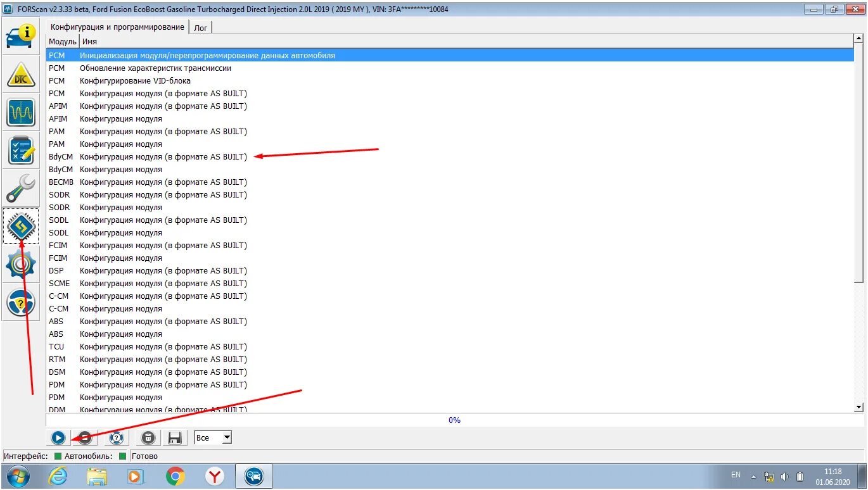Click the list scrollbar down arrow
The height and width of the screenshot is (490, 868).
point(859,407)
